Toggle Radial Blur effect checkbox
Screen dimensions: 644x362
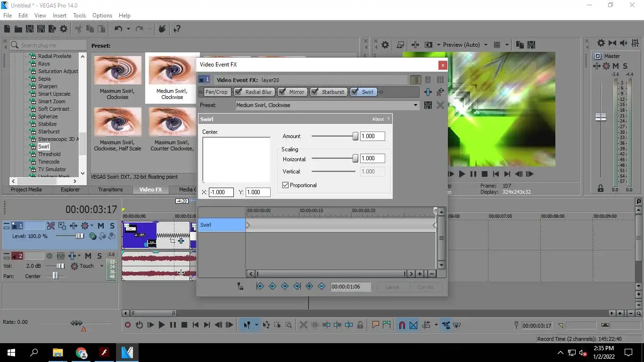pos(239,92)
